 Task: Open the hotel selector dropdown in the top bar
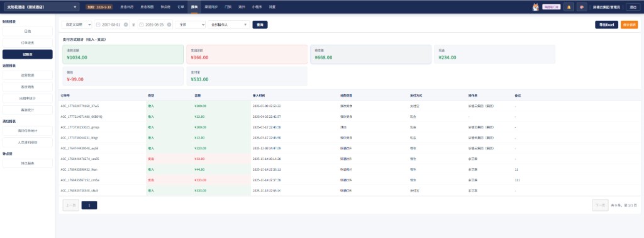pos(41,7)
